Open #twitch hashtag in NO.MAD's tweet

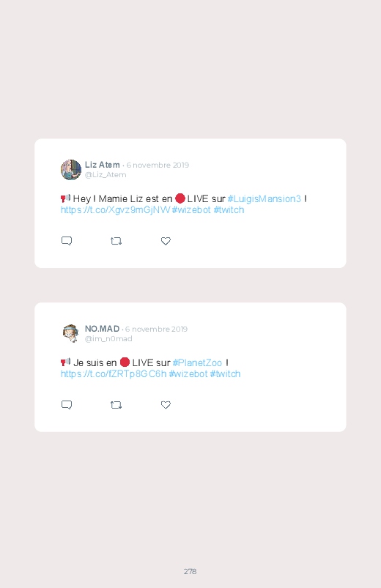pyautogui.click(x=225, y=374)
